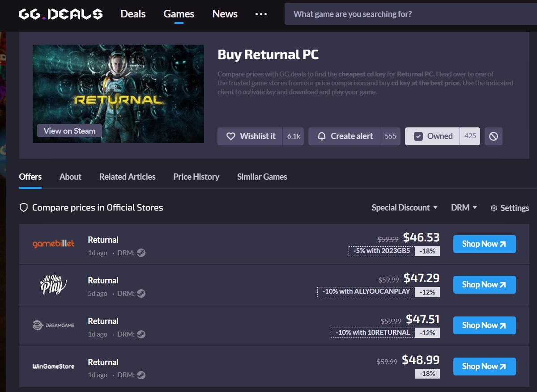Click the $47.29 price
This screenshot has width=537, height=392.
pos(422,278)
